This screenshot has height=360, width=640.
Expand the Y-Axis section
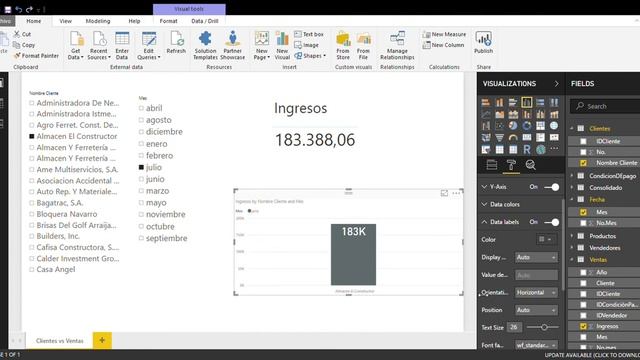[x=484, y=187]
